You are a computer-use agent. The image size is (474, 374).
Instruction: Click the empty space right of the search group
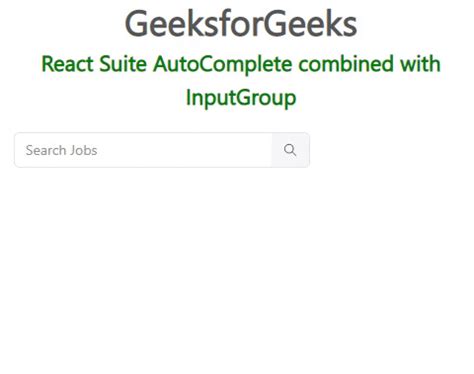tap(390, 150)
